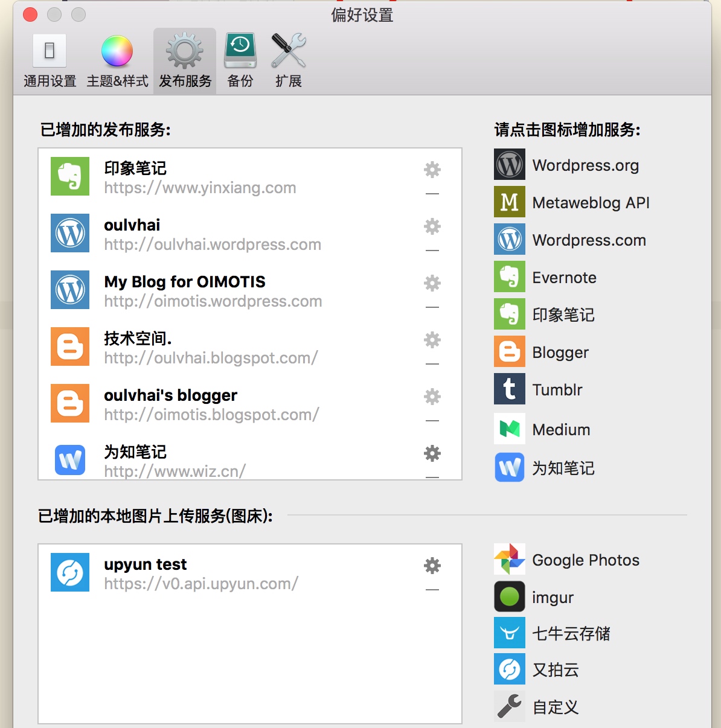Click the Google Photos icon
Screen dimensions: 721x728
(510, 560)
